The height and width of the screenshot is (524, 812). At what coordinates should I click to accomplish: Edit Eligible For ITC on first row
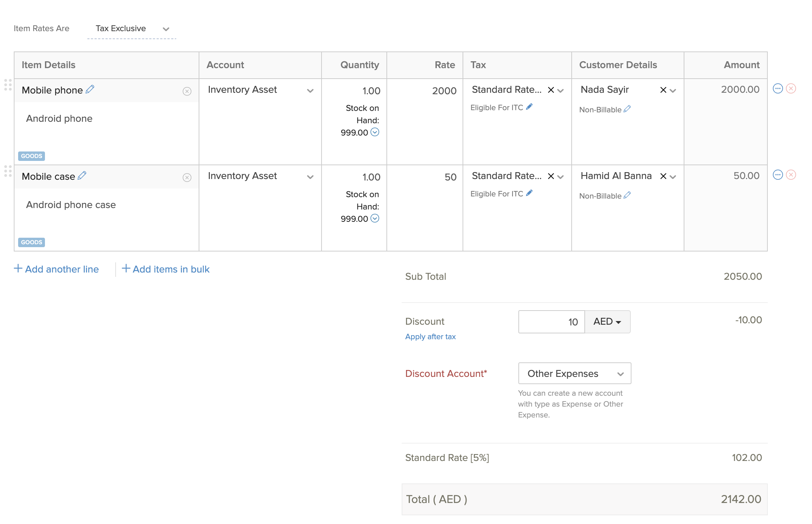[529, 107]
